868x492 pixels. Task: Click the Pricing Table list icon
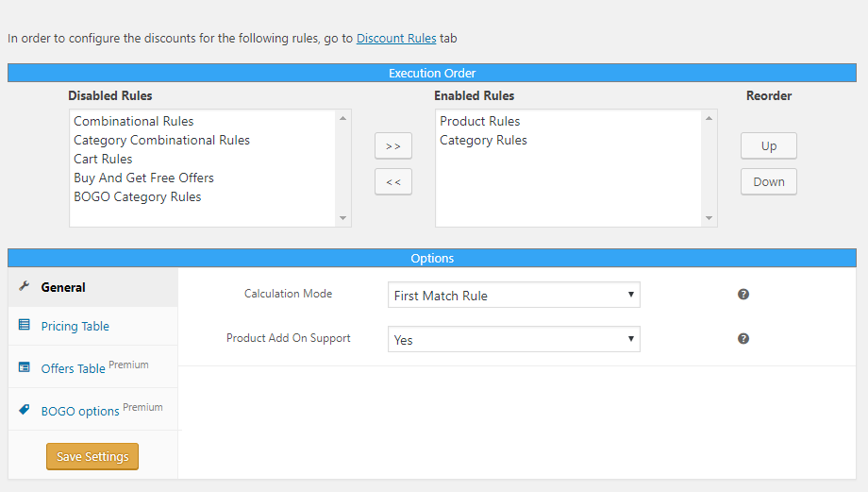click(25, 326)
